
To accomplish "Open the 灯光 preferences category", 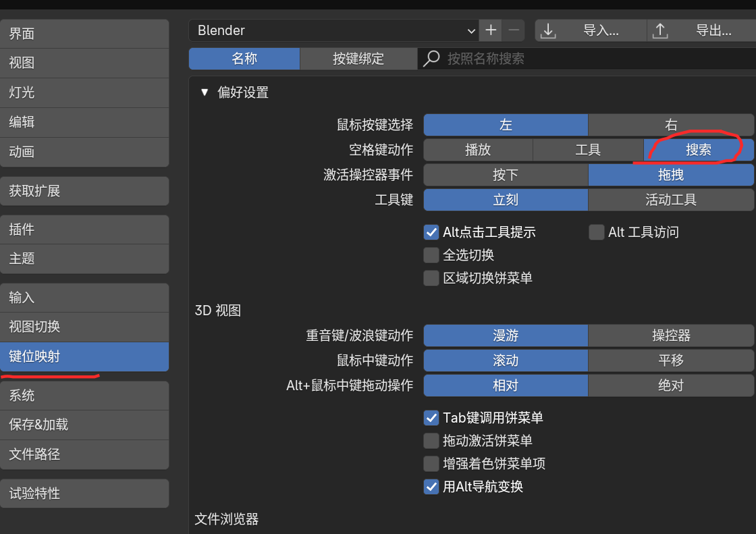I will pyautogui.click(x=84, y=92).
